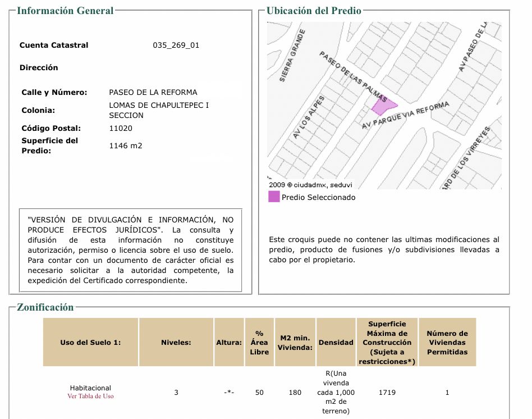The width and height of the screenshot is (532, 419).
Task: Select the 'Habitacional' land use cell
Action: [x=90, y=388]
